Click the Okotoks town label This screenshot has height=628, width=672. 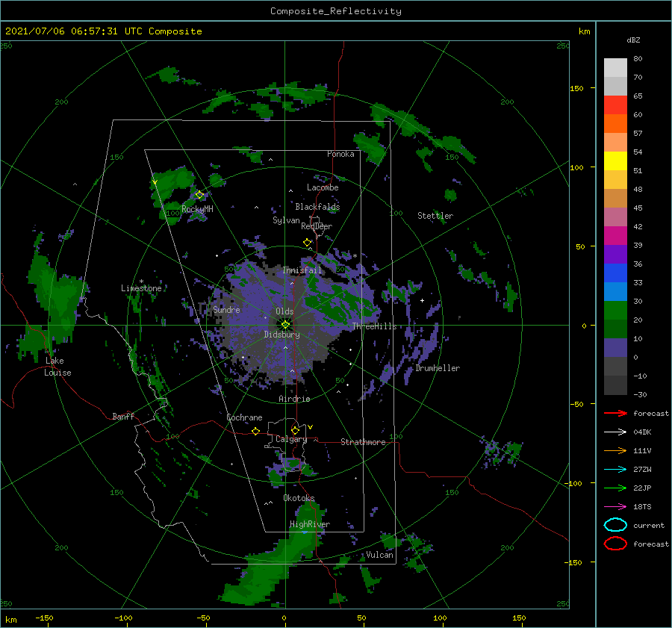(299, 498)
